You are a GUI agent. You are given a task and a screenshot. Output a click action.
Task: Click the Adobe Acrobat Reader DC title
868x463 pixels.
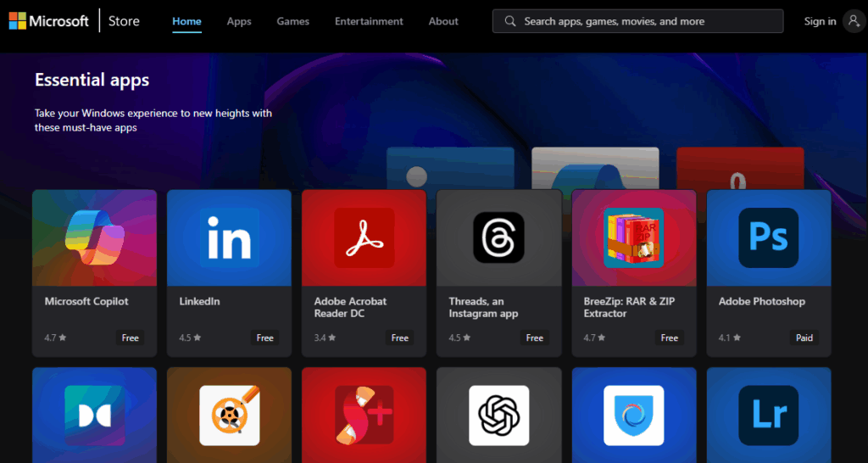(x=350, y=307)
